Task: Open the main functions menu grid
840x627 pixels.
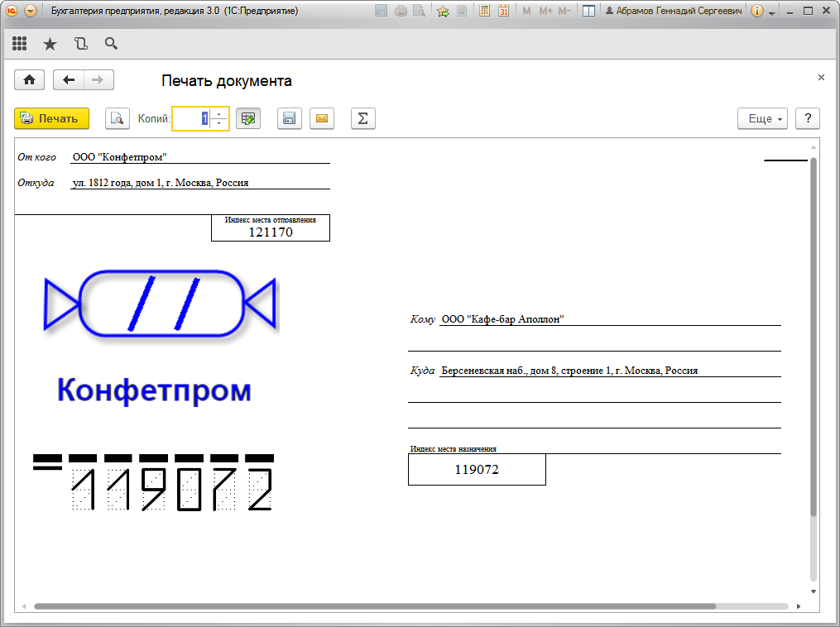Action: tap(19, 43)
